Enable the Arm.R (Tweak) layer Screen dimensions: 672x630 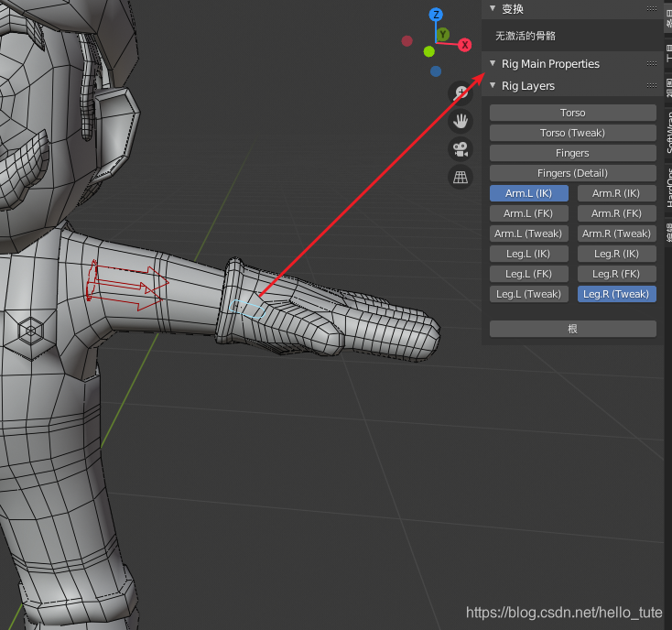617,234
